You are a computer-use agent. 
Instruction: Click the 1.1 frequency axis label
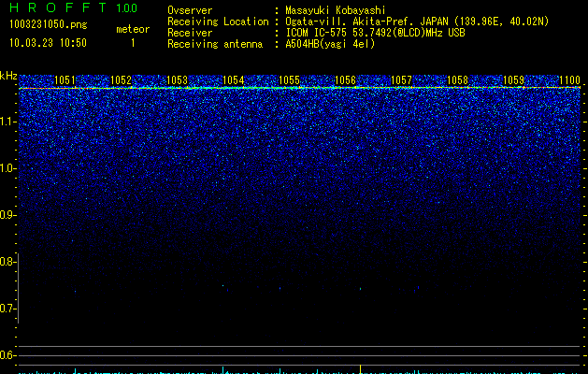(7, 122)
